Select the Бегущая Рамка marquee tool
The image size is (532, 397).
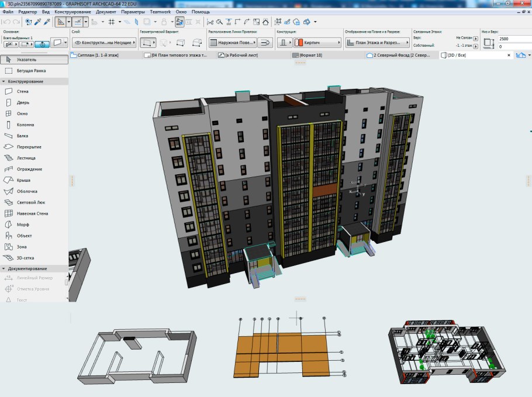coord(31,71)
